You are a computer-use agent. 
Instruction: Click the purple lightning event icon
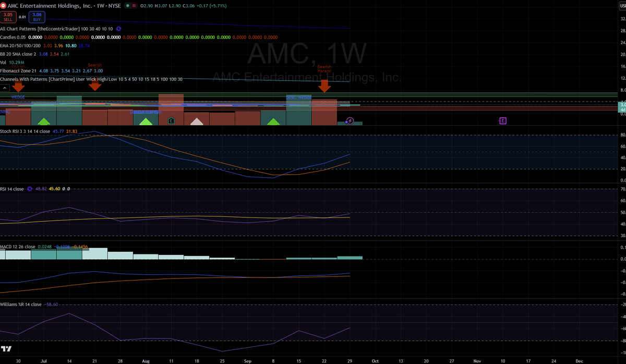click(350, 121)
